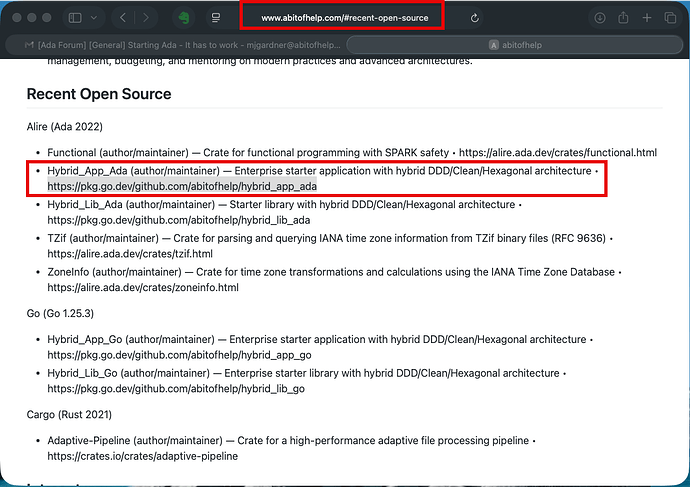The image size is (690, 487).
Task: Click the reader view icon in toolbar
Action: pos(216,18)
